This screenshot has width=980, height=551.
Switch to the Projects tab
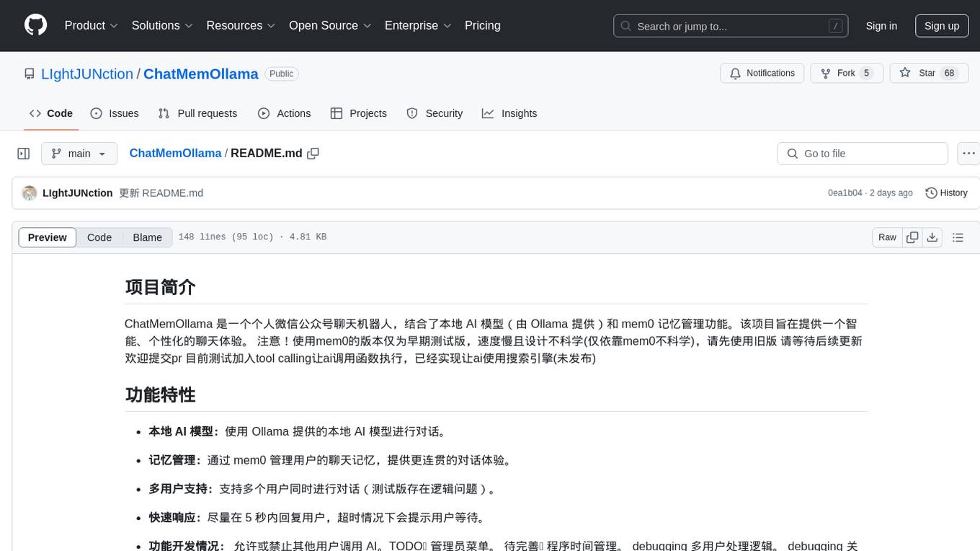point(359,113)
